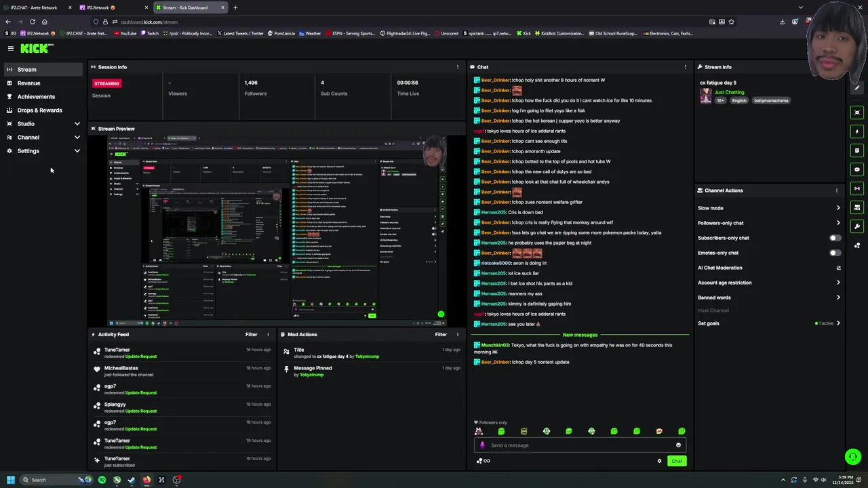Screen dimensions: 868x488
Task: Open Firefox from the taskbar
Action: click(x=146, y=480)
